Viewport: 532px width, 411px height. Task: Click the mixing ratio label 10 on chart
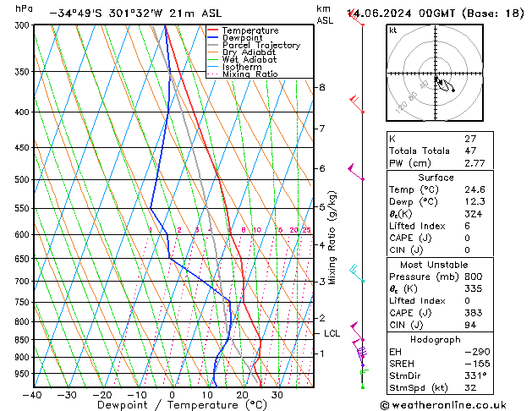point(257,230)
